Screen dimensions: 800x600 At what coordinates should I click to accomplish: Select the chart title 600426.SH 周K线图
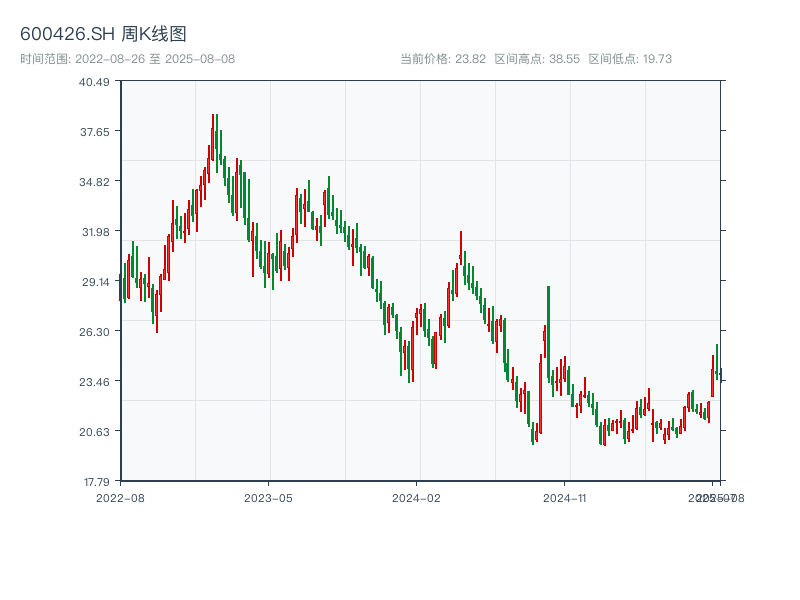103,34
